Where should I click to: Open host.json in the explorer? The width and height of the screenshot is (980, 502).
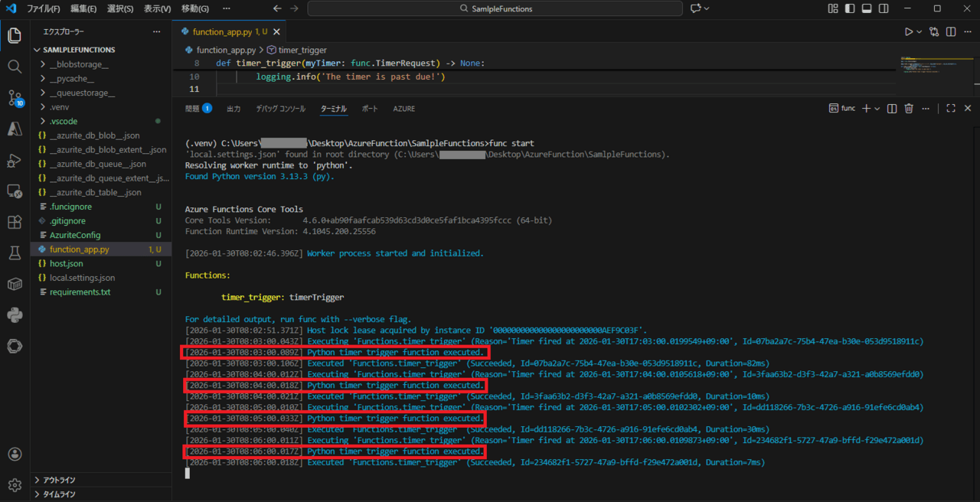66,263
